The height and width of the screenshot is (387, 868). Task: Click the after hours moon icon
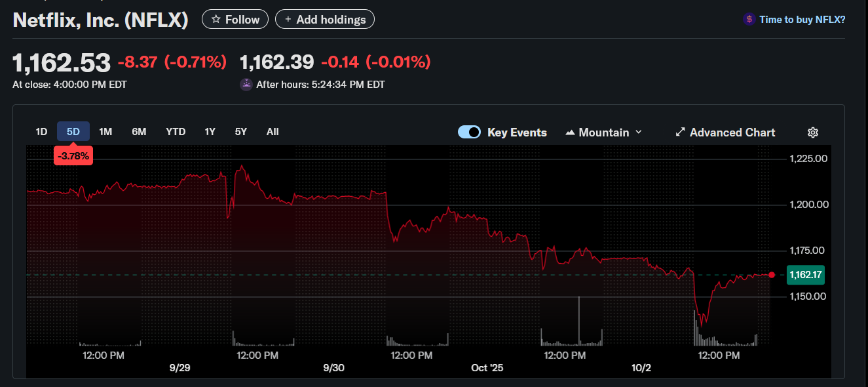pos(246,85)
